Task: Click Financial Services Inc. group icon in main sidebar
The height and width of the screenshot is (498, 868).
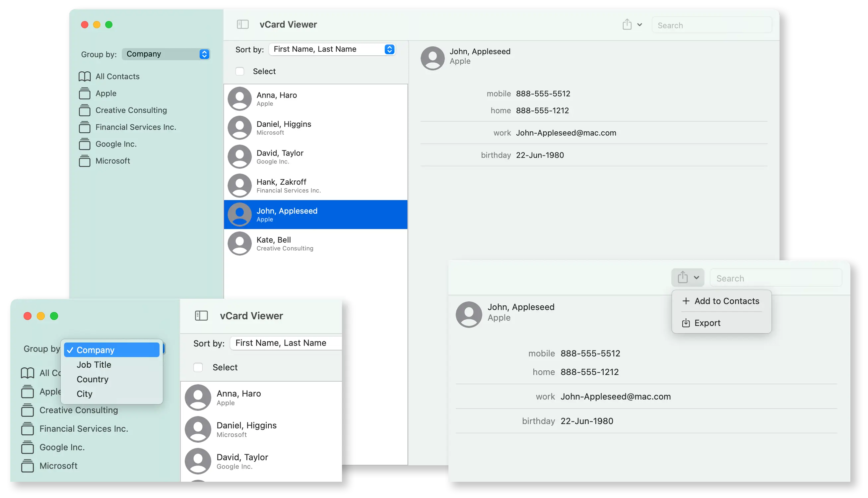Action: [x=85, y=127]
